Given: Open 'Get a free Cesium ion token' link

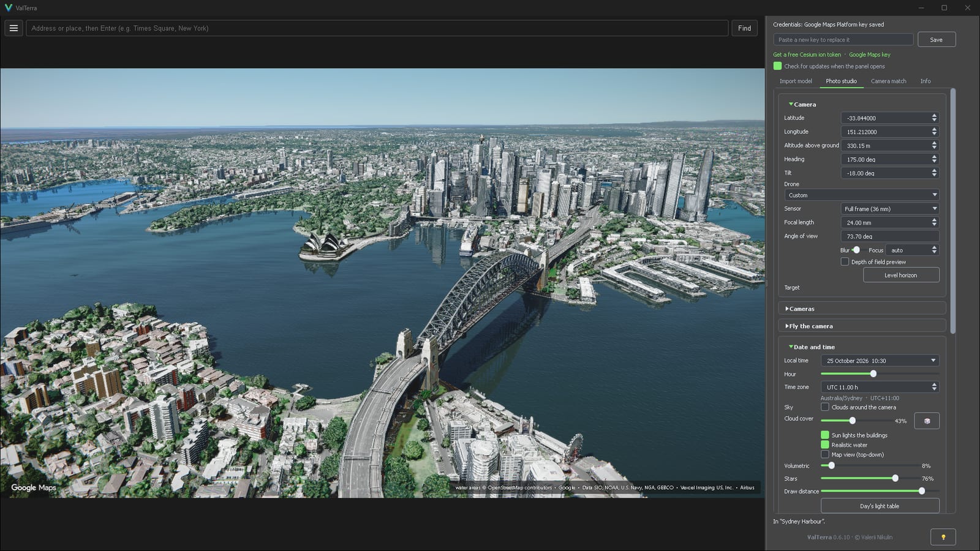Looking at the screenshot, I should pos(807,54).
